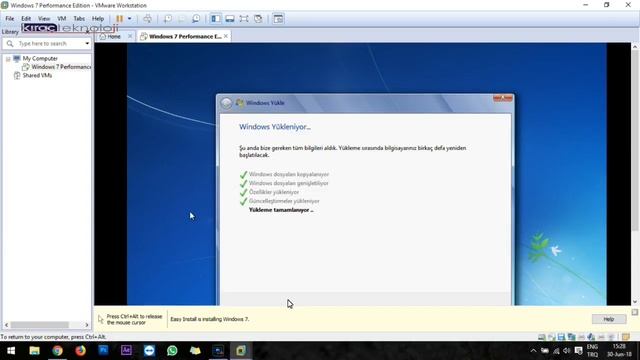Screen dimensions: 640x360
Task: Close the Home tab
Action: 130,36
